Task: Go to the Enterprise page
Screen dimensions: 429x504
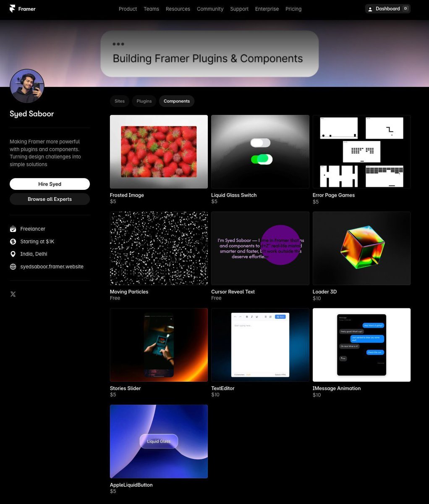Action: [267, 9]
